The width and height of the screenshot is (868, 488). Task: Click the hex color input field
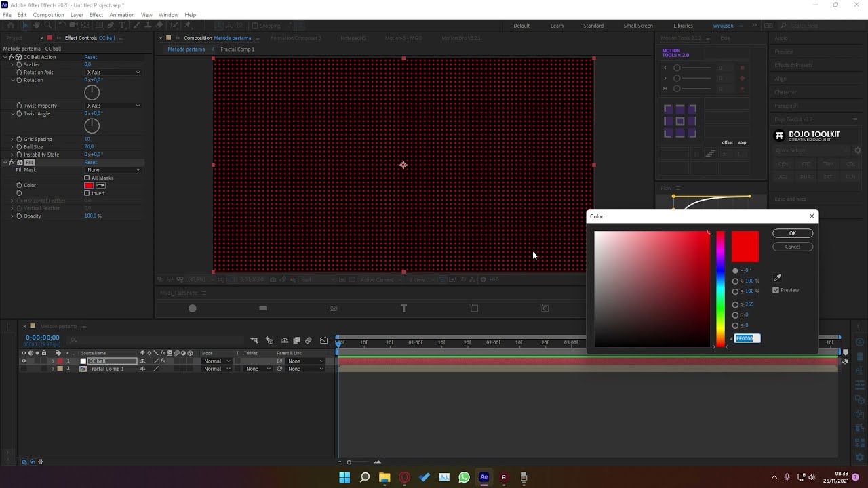(747, 338)
